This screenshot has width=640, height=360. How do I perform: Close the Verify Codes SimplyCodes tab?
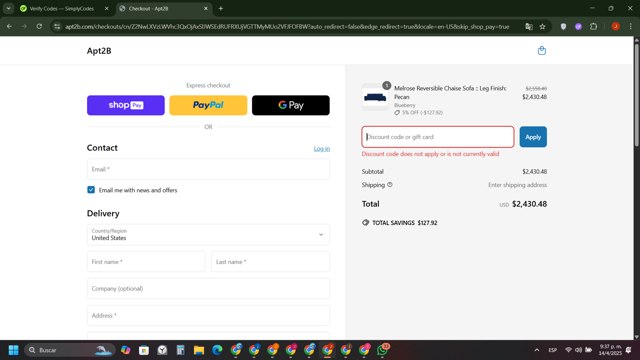[x=107, y=8]
